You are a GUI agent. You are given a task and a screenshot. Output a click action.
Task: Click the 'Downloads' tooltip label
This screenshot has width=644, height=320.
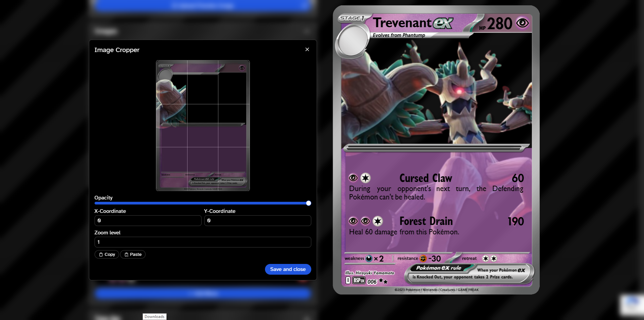tap(154, 317)
